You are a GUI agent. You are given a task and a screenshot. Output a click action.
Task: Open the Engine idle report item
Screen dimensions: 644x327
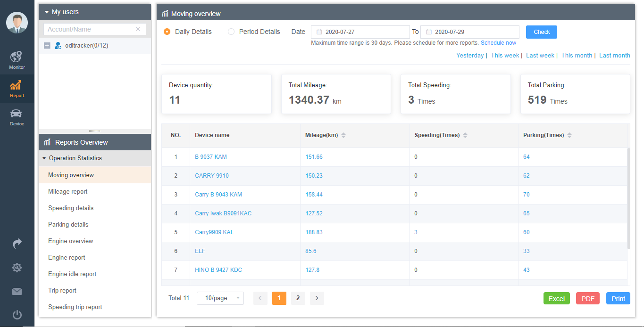(x=72, y=274)
